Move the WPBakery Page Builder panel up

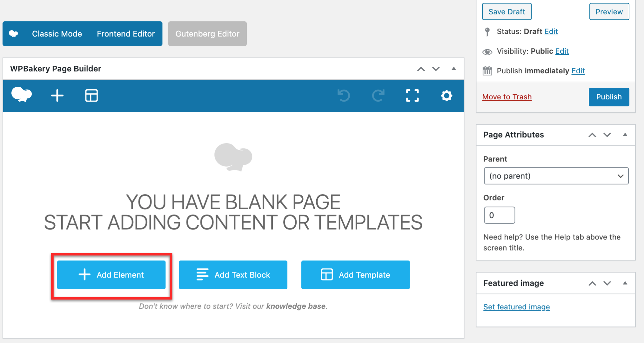pyautogui.click(x=421, y=69)
